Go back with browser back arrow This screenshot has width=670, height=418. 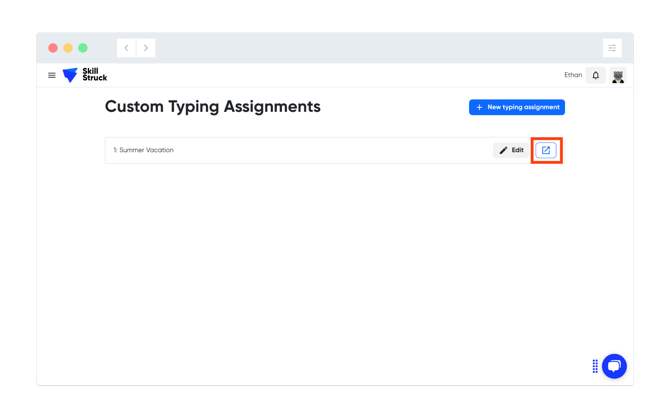[127, 48]
